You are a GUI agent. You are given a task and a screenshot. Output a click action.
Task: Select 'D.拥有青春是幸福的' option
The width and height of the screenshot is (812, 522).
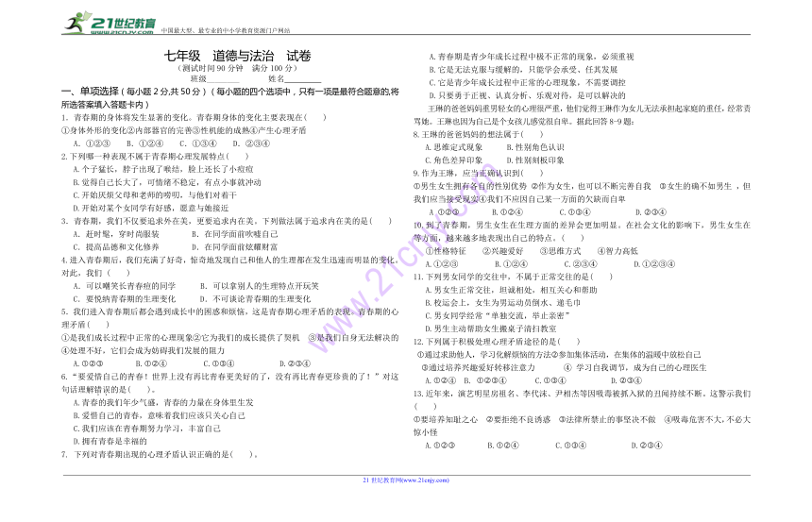[110, 441]
